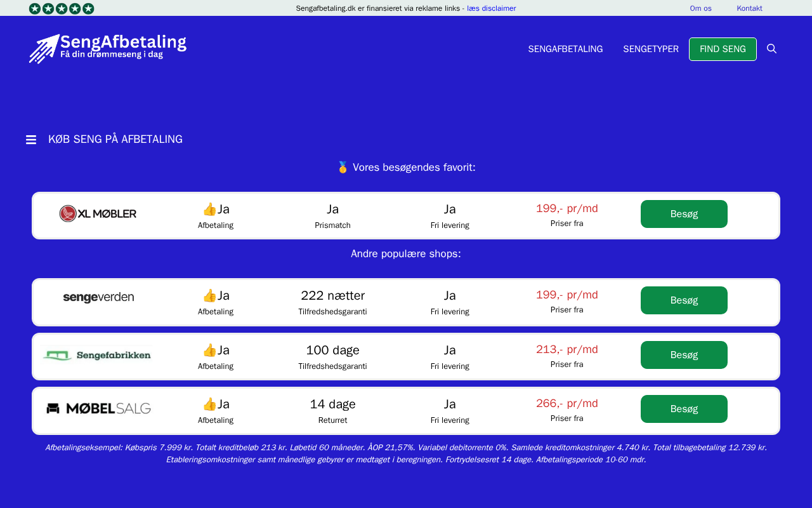Click the KØB SENG PÅ AFBETALING heading
This screenshot has width=812, height=508.
tap(115, 139)
